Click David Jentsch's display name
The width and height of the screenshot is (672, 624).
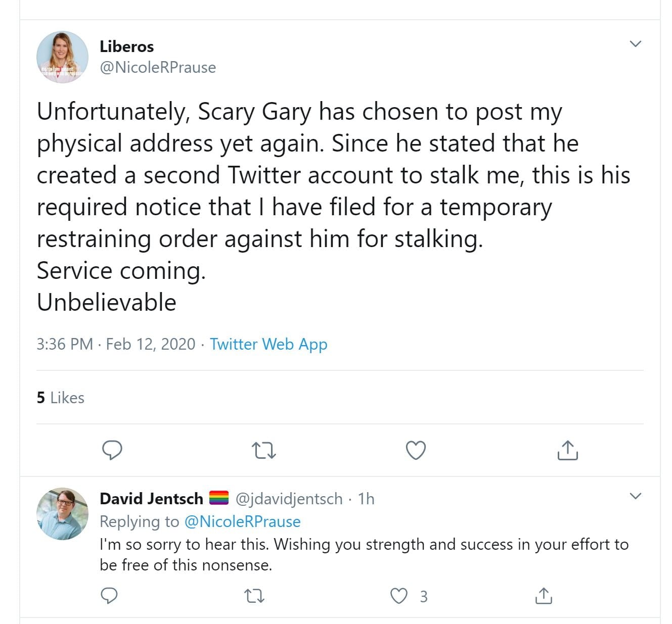pos(151,499)
